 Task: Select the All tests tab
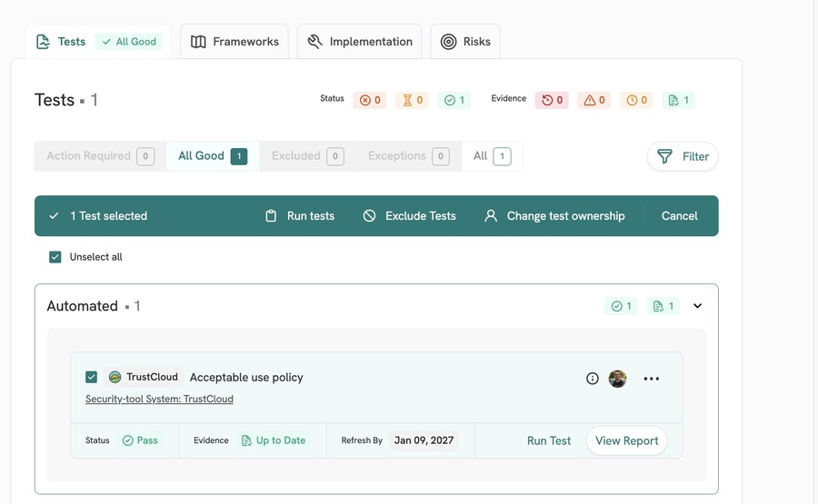tap(492, 156)
